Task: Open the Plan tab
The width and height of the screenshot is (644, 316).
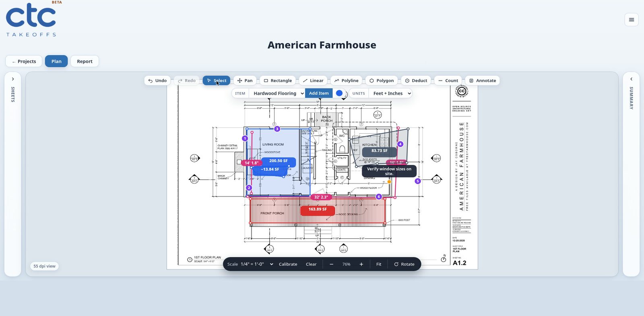Action: click(x=56, y=61)
